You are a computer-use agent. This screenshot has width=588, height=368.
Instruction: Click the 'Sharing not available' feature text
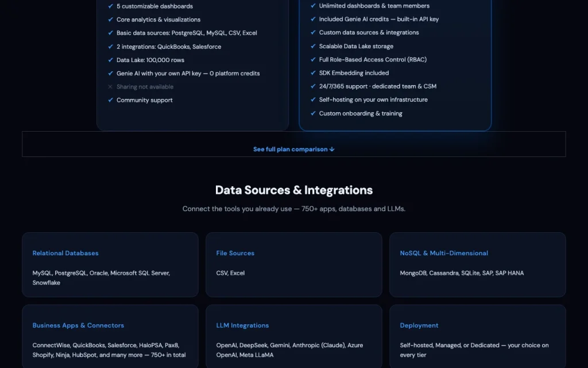(145, 87)
